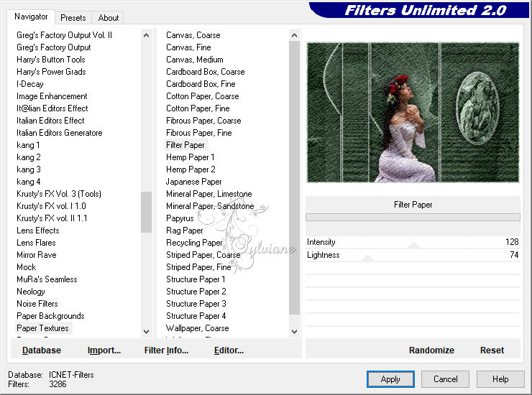Select Noise Filters category
Screen dimensions: 532x395
click(x=37, y=304)
